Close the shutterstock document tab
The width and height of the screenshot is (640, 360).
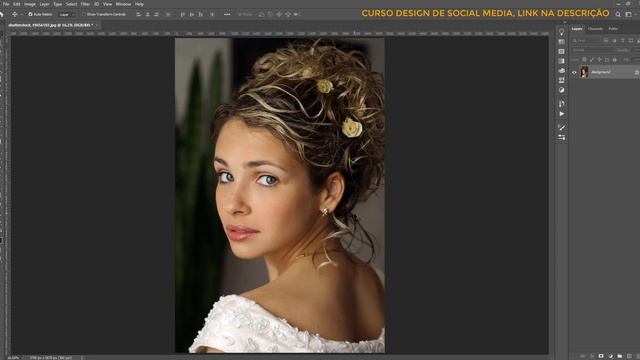(97, 25)
